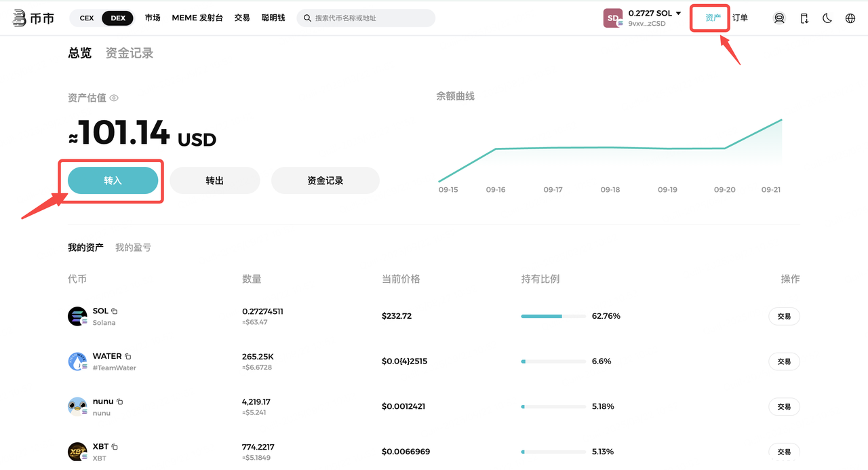
Task: Click the mobile app download icon
Action: (804, 18)
